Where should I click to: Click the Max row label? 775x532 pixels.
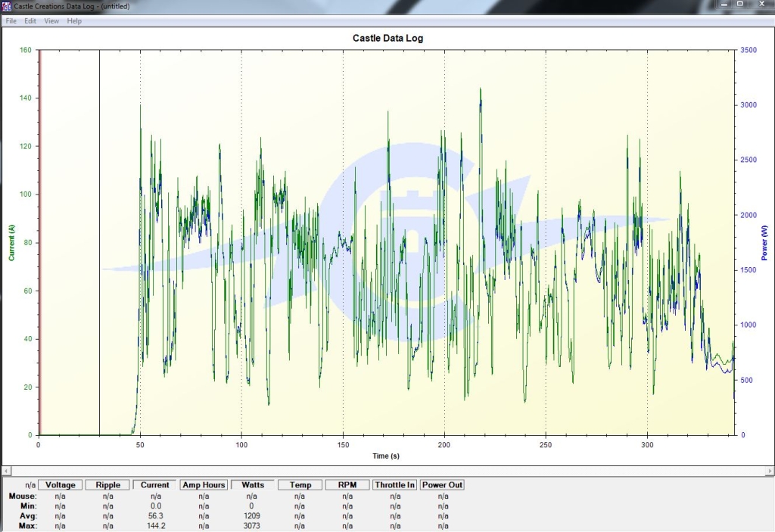(27, 526)
